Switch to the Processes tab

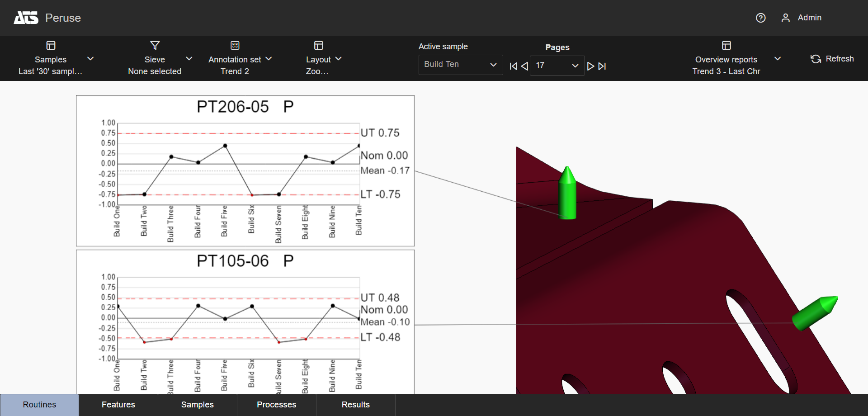tap(276, 405)
